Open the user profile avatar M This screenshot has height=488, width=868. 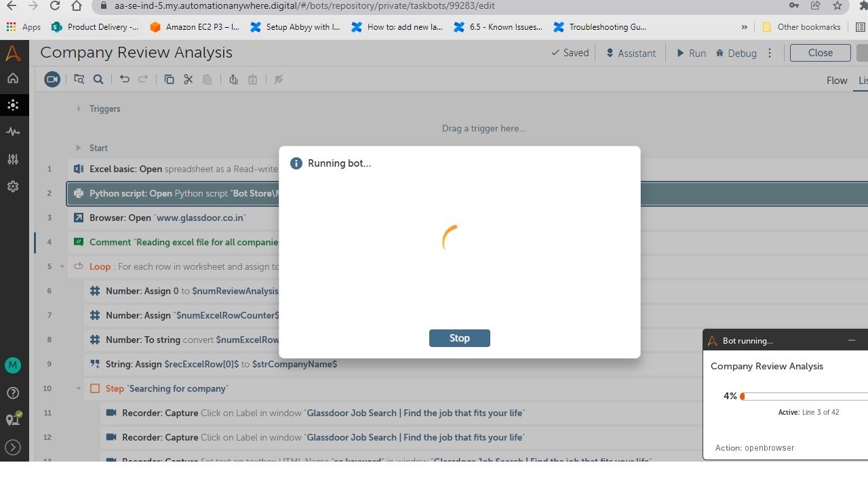click(x=13, y=365)
